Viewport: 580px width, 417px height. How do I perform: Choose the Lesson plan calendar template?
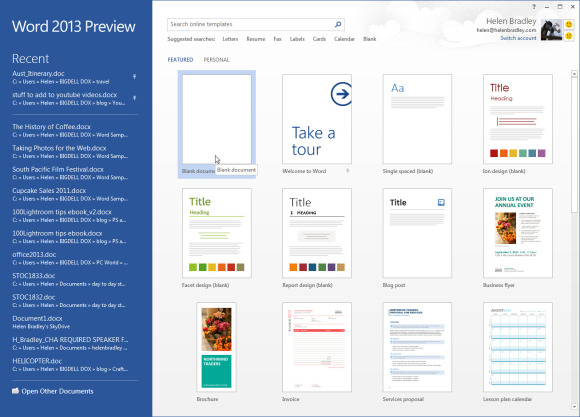tap(518, 347)
